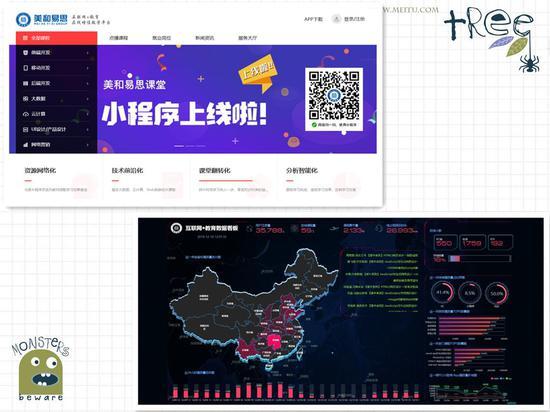
Task: Click the APP下载 link in the header
Action: tap(313, 19)
